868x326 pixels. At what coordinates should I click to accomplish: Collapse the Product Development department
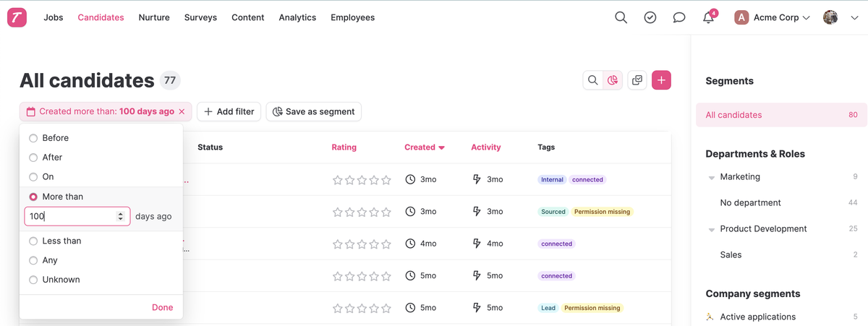pyautogui.click(x=711, y=229)
